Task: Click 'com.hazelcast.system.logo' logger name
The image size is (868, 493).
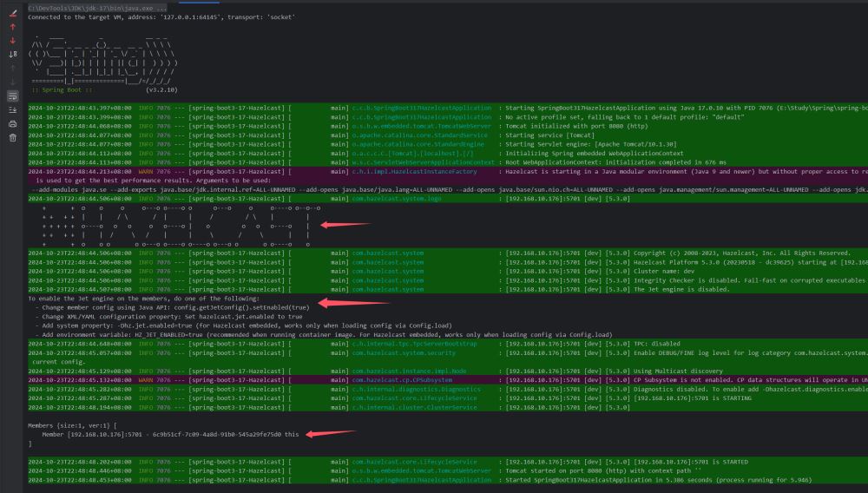Action: [x=397, y=199]
